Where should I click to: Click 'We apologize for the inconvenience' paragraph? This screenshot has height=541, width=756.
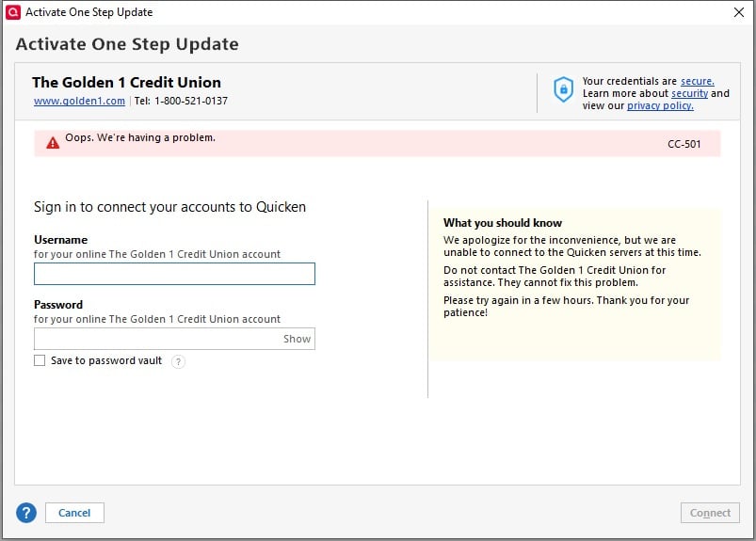pyautogui.click(x=571, y=247)
